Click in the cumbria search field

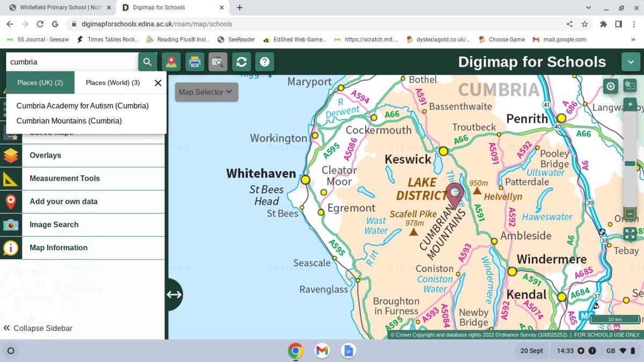coord(71,62)
